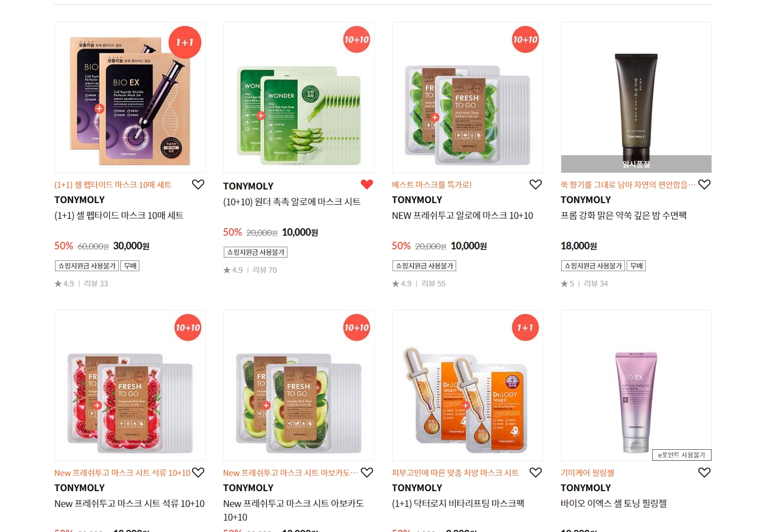Image resolution: width=779 pixels, height=532 pixels.
Task: Toggle wishlist heart for NEW 프레쉬투고 알로에 마스크
Action: coord(536,185)
